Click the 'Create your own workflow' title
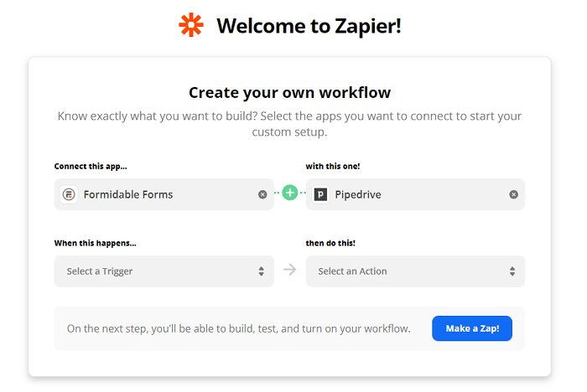Viewport: 587px width, 392px height. click(289, 92)
